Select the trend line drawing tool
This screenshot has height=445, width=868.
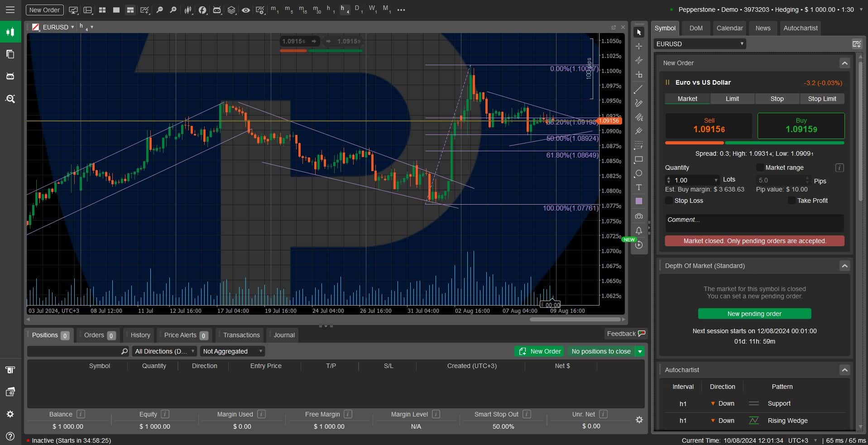(639, 89)
